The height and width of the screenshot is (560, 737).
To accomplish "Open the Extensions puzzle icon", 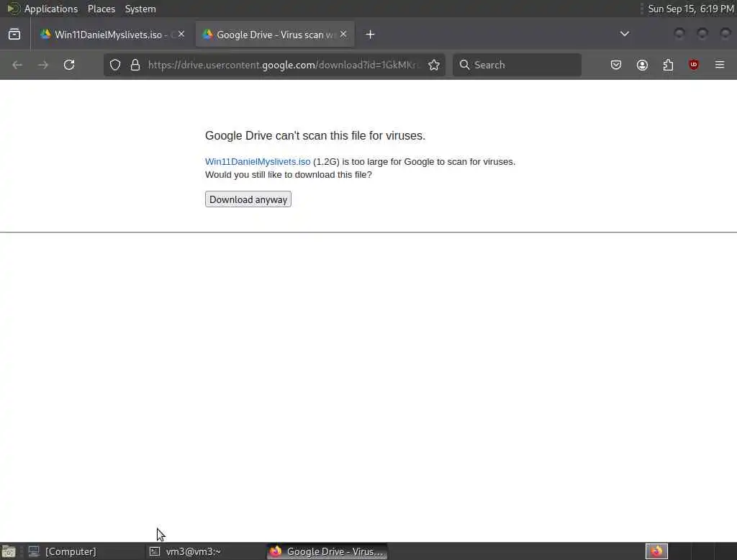I will pos(668,65).
